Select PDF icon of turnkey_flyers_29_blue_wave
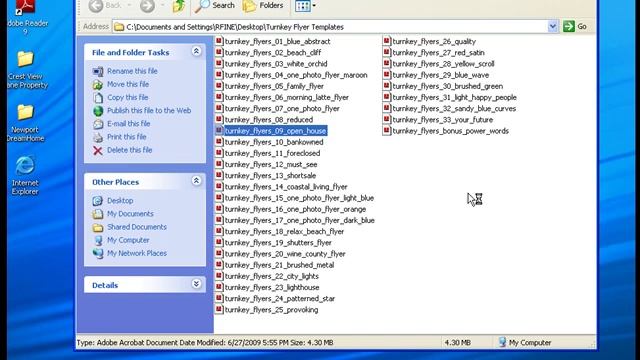The height and width of the screenshot is (360, 640). pos(387,75)
